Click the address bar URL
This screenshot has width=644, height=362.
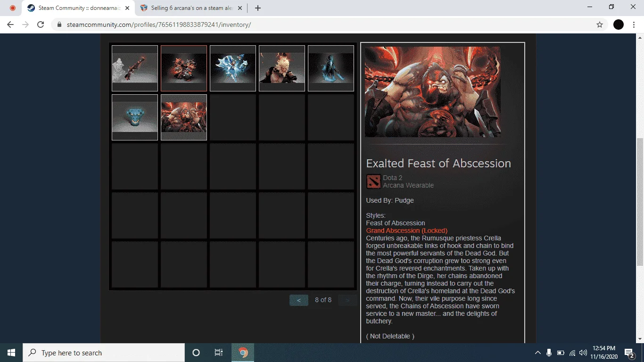coord(159,25)
